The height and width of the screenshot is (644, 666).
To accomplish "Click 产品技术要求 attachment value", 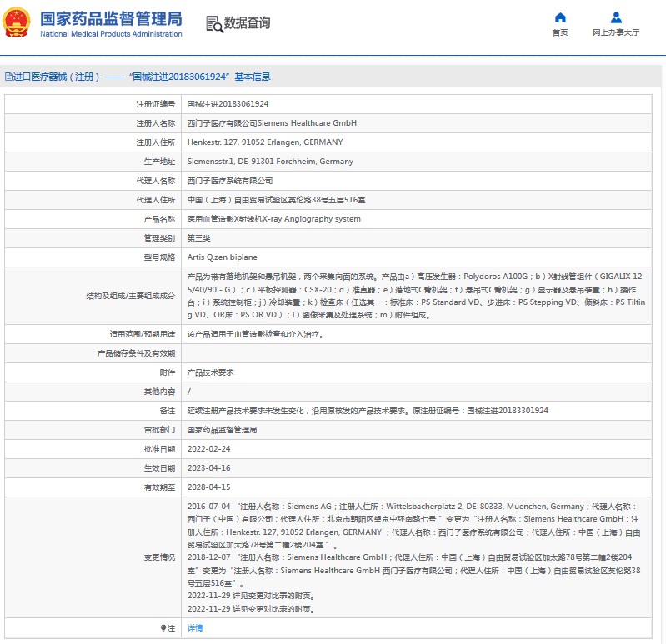I will (x=210, y=372).
